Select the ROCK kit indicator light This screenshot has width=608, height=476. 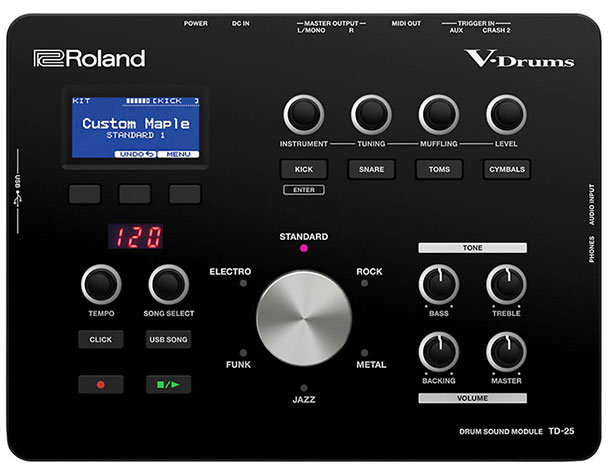[x=364, y=283]
